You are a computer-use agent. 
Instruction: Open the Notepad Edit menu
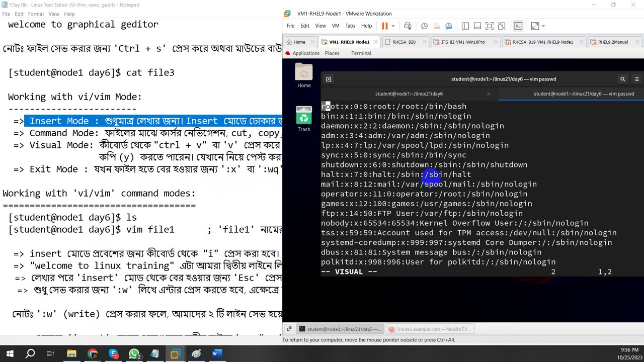(19, 14)
